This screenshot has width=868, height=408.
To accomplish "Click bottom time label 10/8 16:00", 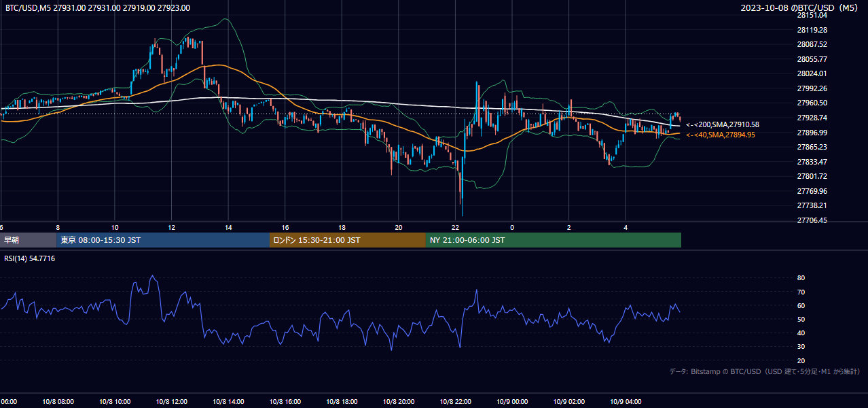I will click(x=285, y=402).
